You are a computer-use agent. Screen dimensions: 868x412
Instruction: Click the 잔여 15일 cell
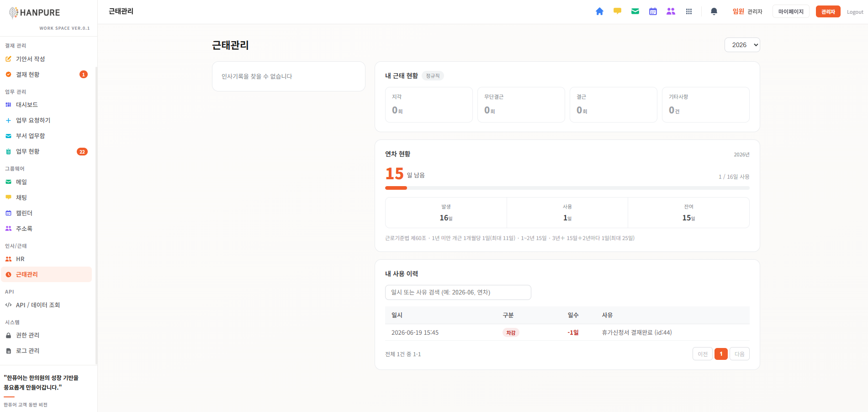coord(688,213)
